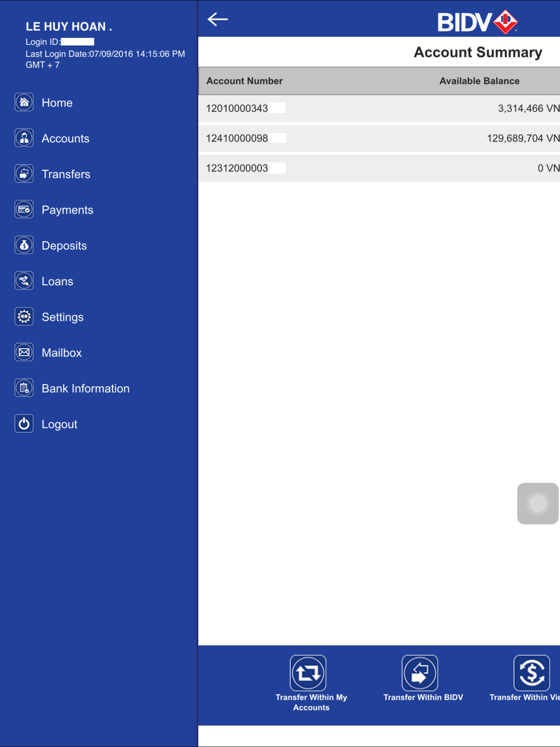
Task: Open the Mailbox menu item
Action: point(62,353)
